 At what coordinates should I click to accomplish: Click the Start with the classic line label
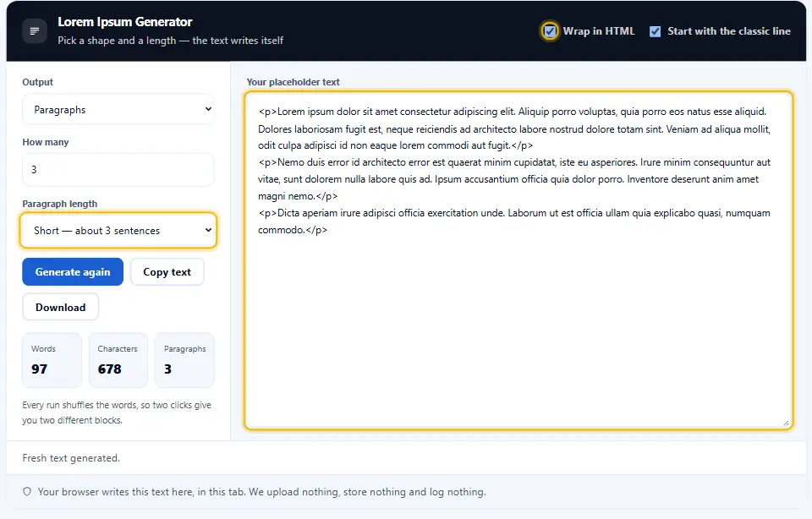coord(728,31)
